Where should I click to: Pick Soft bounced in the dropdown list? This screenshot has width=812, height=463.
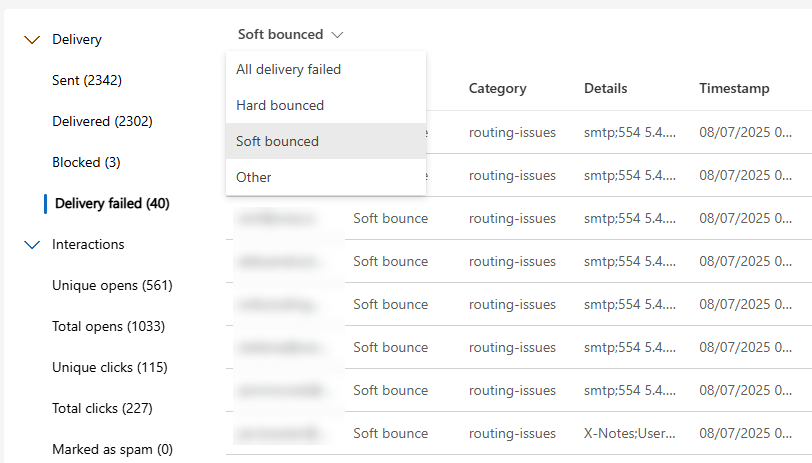pos(277,141)
